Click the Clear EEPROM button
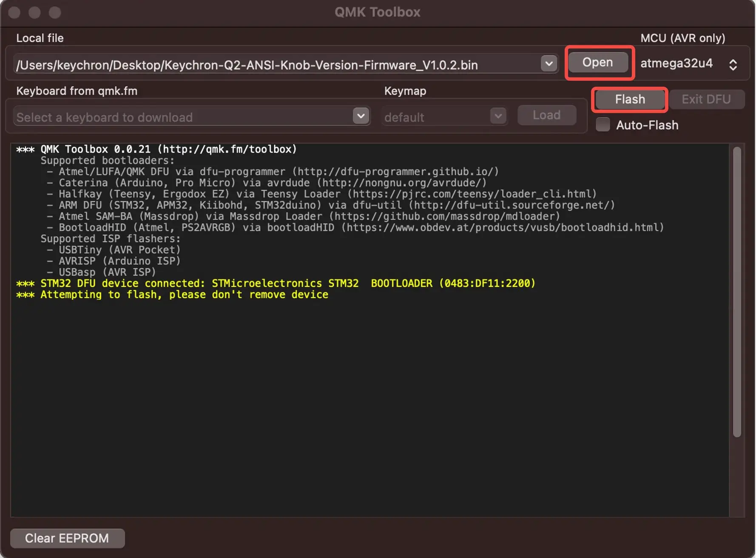Viewport: 756px width, 558px height. coord(67,538)
